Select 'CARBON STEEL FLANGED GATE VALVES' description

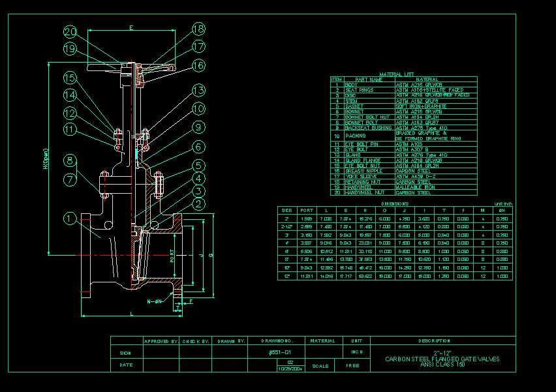442,359
